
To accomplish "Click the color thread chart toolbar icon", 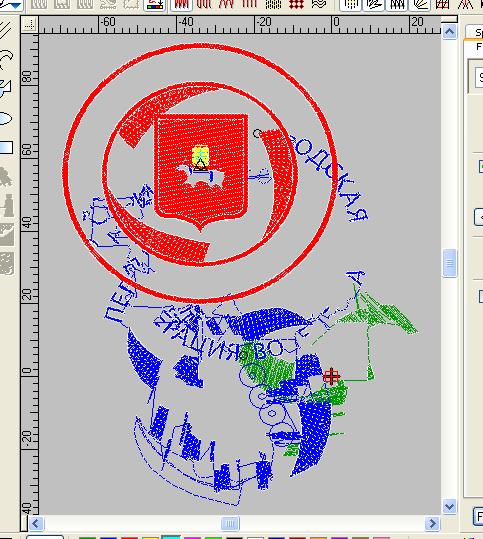I will pyautogui.click(x=154, y=5).
